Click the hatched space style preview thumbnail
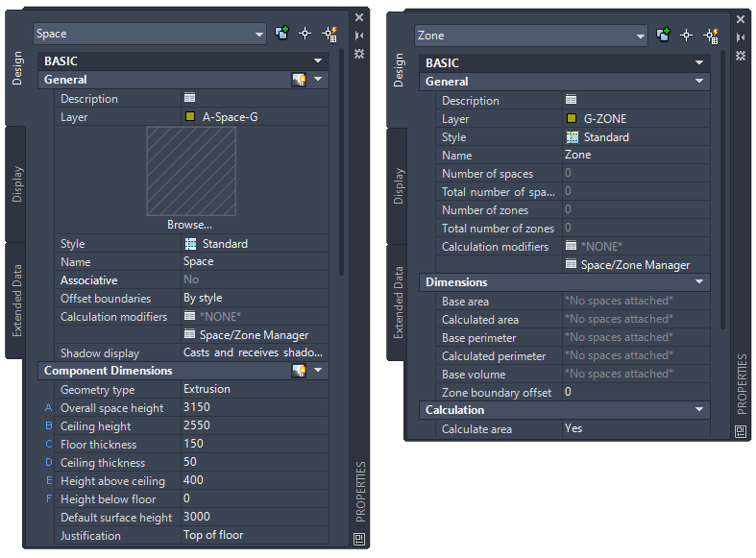Screen dimensions: 756x558 [191, 171]
